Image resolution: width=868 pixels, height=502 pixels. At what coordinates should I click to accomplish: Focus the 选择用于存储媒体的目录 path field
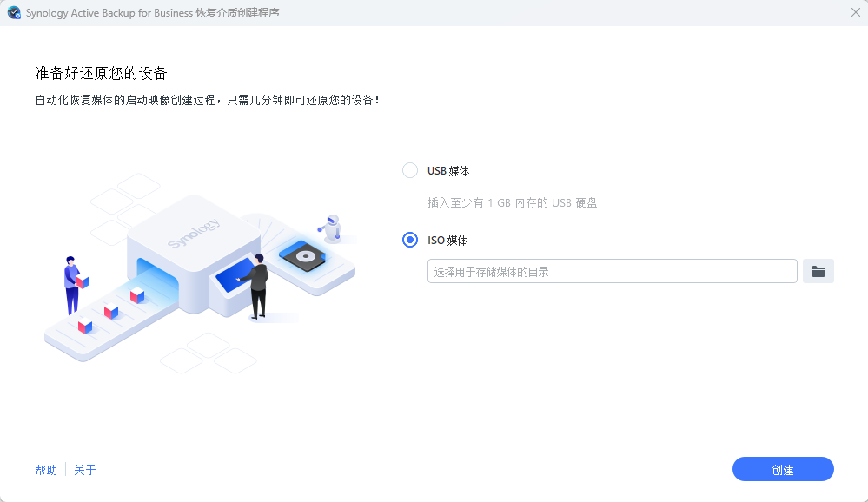[612, 271]
